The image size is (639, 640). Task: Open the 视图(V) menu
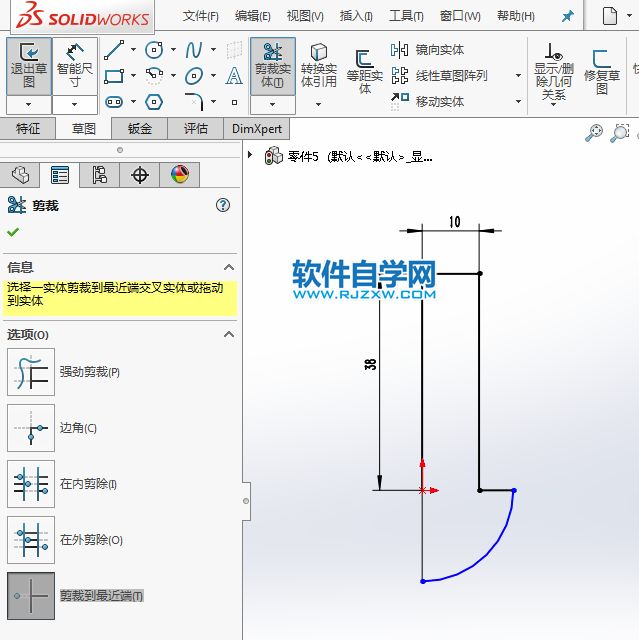pos(305,16)
